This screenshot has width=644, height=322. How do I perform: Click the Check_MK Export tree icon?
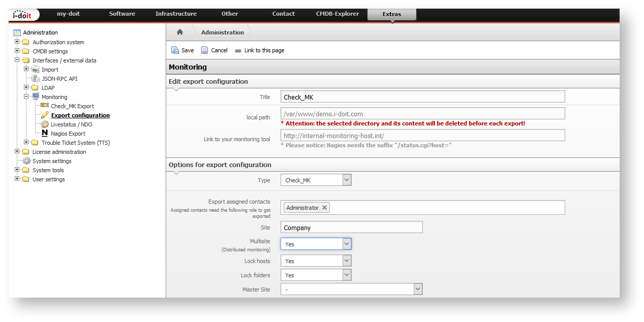(45, 106)
